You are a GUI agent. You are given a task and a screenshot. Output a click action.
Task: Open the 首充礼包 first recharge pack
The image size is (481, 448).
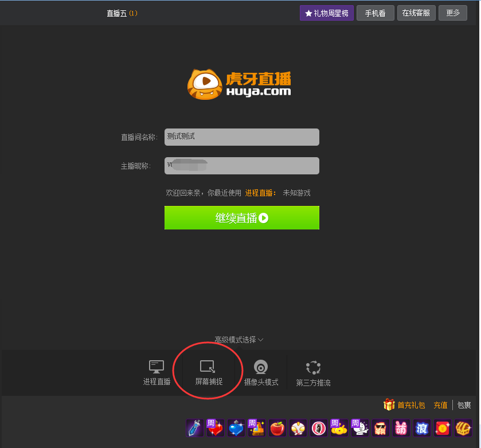[x=411, y=405]
